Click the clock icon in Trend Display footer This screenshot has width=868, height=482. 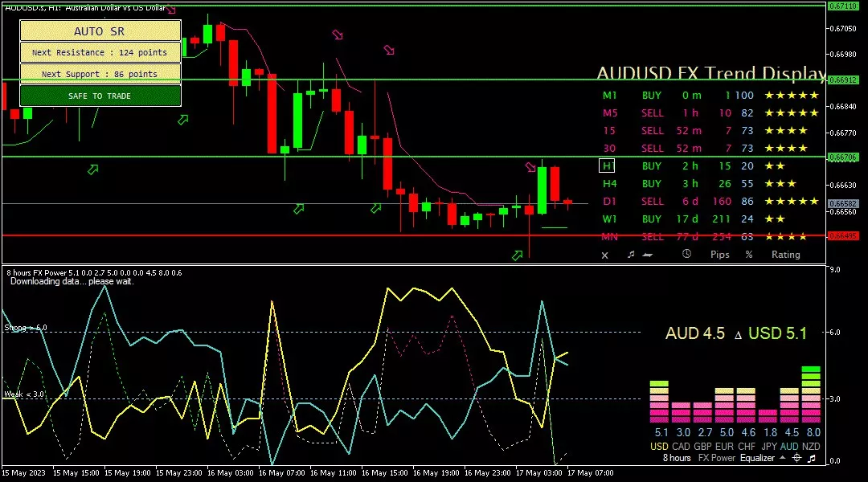pos(686,254)
